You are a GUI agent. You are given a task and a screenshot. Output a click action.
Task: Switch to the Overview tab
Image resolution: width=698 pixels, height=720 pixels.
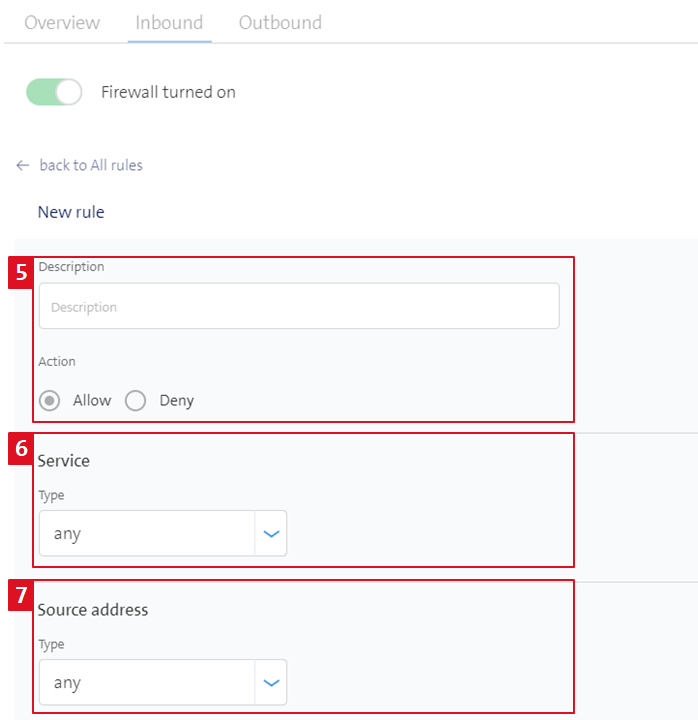62,22
